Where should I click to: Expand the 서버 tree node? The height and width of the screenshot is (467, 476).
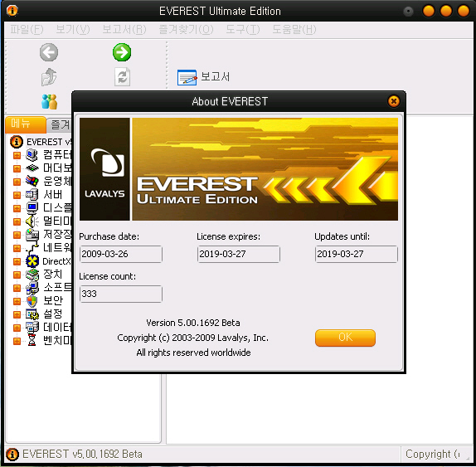tap(17, 195)
